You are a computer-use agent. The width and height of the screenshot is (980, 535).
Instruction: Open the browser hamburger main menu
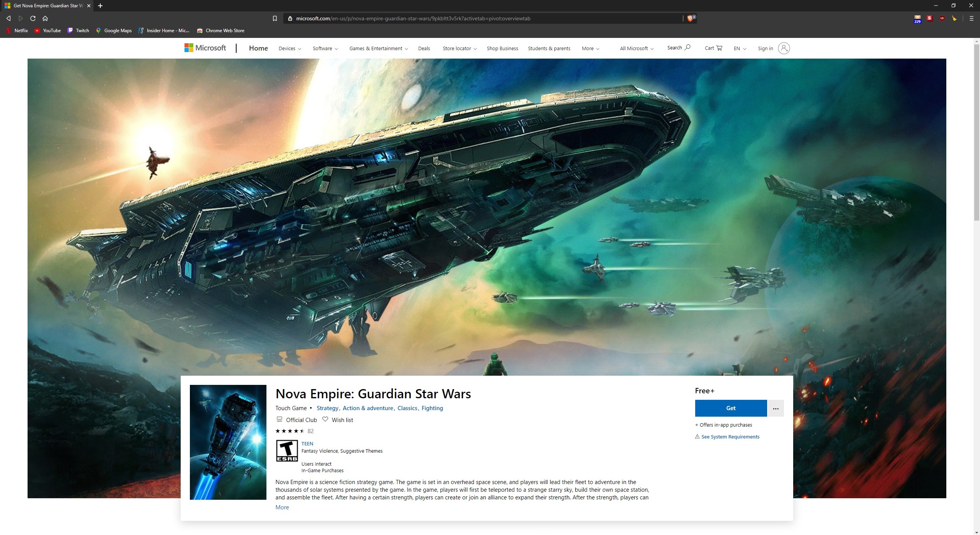971,18
